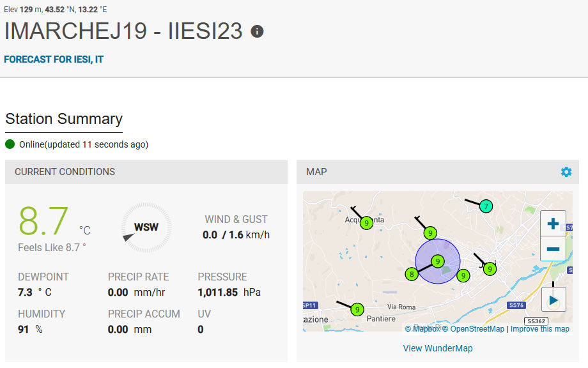Click station marker left of Via Roma
Screen dimensions: 588x368
[x=357, y=310]
